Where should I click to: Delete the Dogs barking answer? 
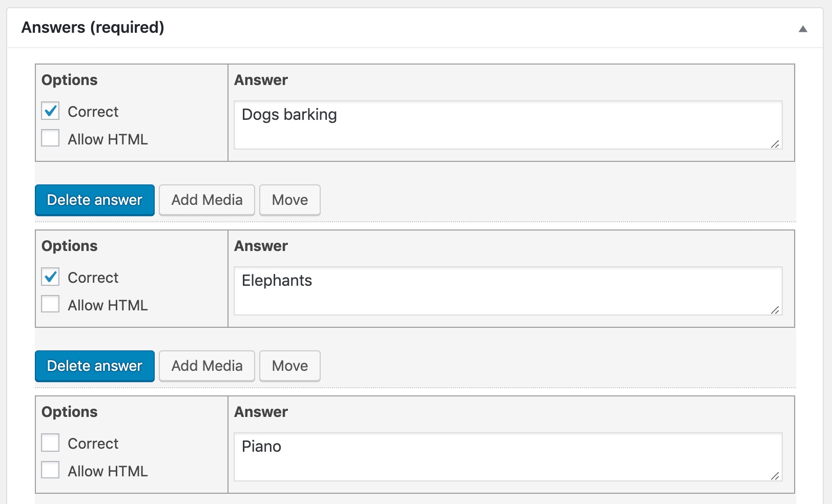pos(94,200)
